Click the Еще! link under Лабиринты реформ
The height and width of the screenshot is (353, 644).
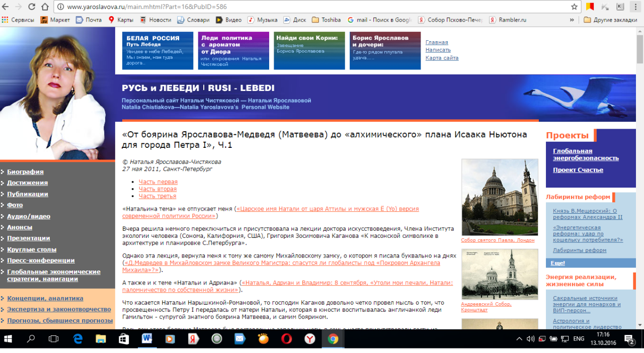(557, 263)
